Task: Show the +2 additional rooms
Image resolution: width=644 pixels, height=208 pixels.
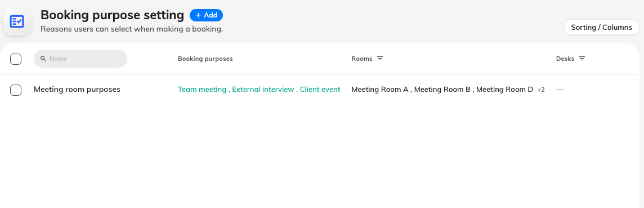Action: click(x=541, y=90)
